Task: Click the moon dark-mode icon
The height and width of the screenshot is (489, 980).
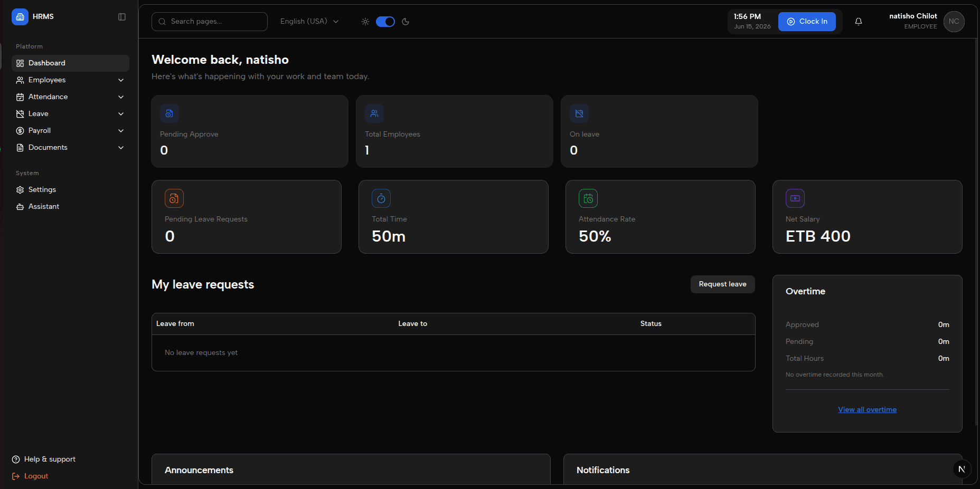Action: (406, 22)
